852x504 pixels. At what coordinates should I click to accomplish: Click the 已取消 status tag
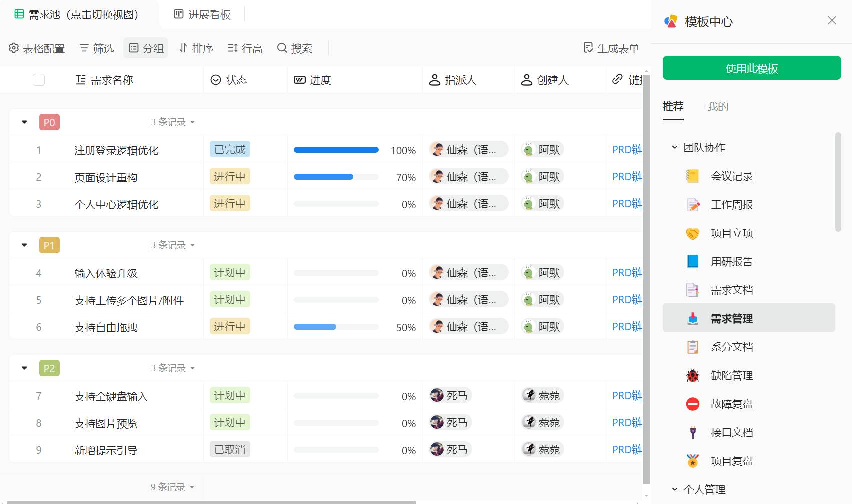(x=230, y=449)
